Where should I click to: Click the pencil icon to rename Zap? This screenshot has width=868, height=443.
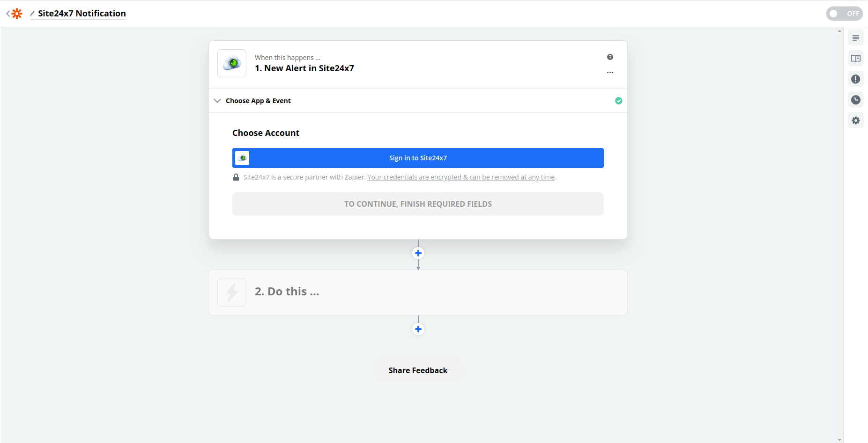(x=32, y=14)
